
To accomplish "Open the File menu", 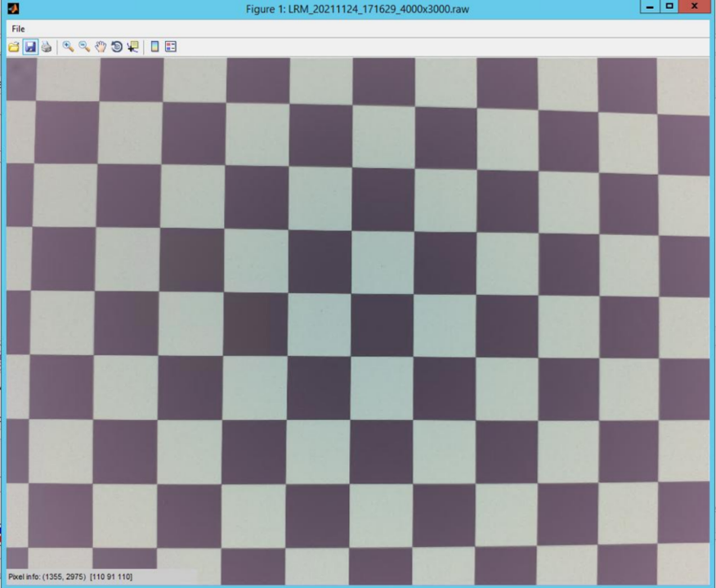I will coord(18,29).
